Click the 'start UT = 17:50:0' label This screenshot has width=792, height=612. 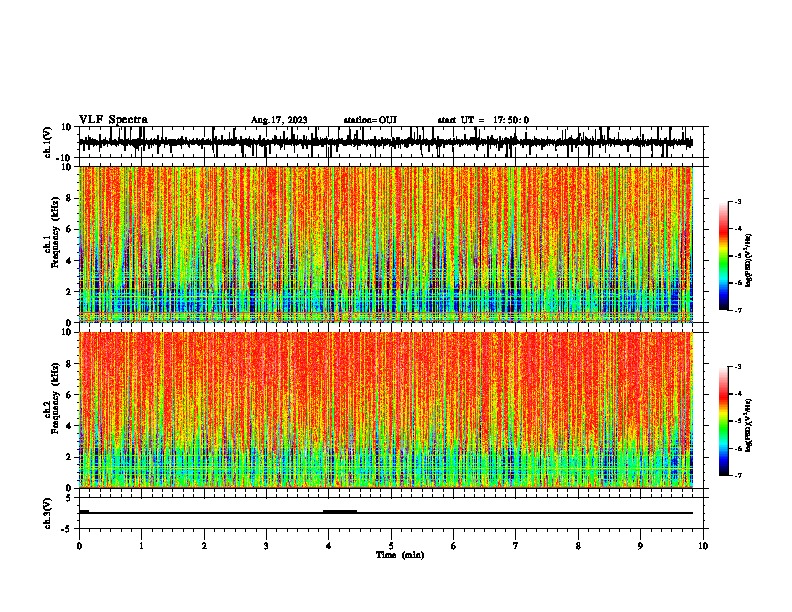click(x=483, y=120)
